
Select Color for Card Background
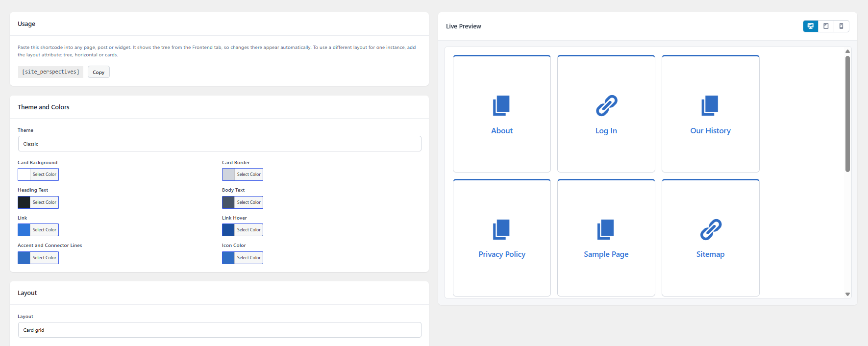click(x=45, y=174)
